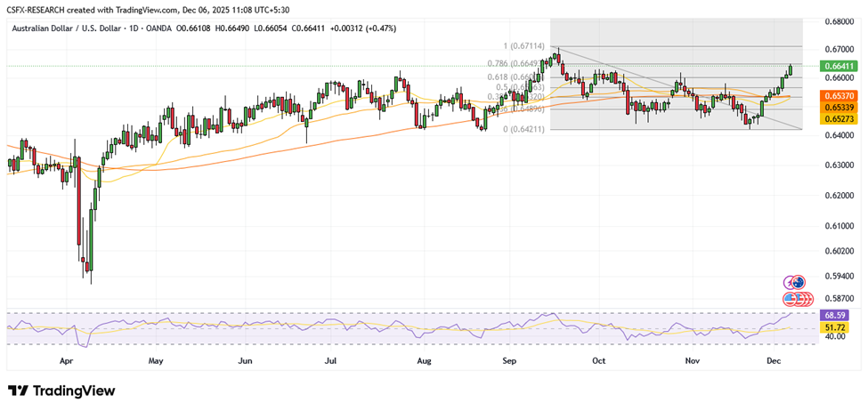Select the Fibonacci 1 (0.67114) level label
868x411 pixels.
tap(526, 45)
